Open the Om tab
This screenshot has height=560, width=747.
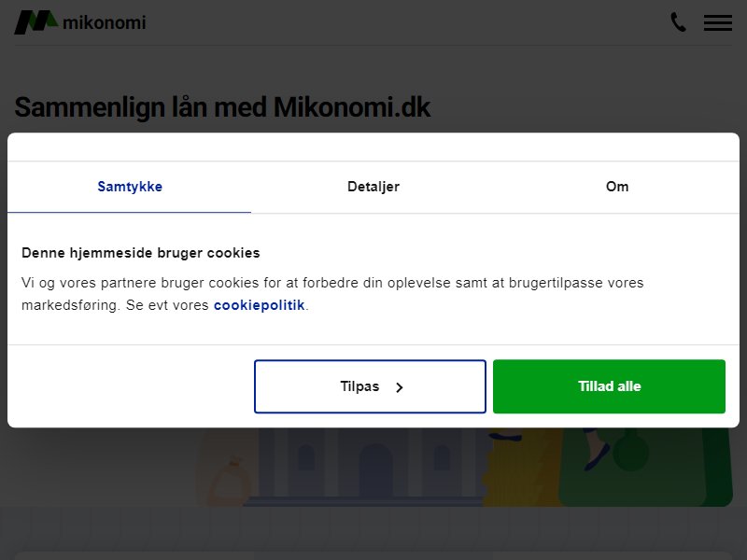[617, 187]
